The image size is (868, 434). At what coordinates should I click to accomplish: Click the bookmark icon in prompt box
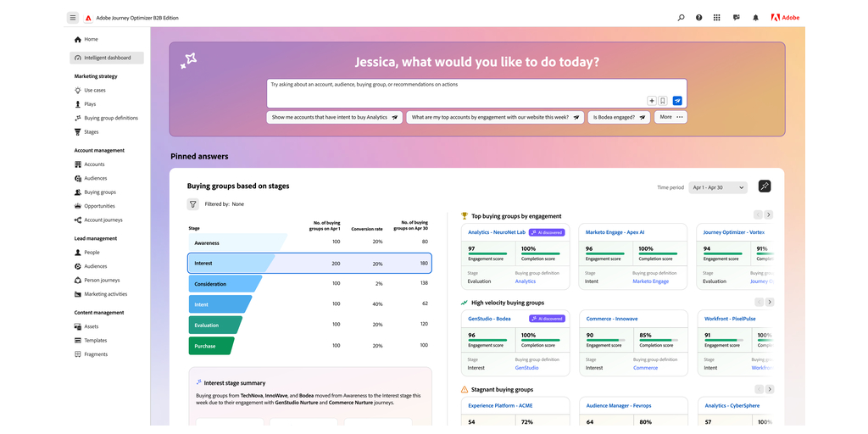(664, 101)
